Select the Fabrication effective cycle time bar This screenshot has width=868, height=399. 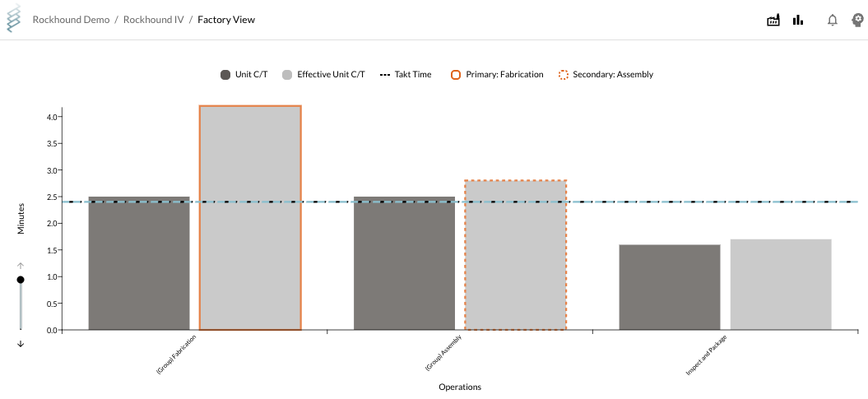tap(250, 218)
